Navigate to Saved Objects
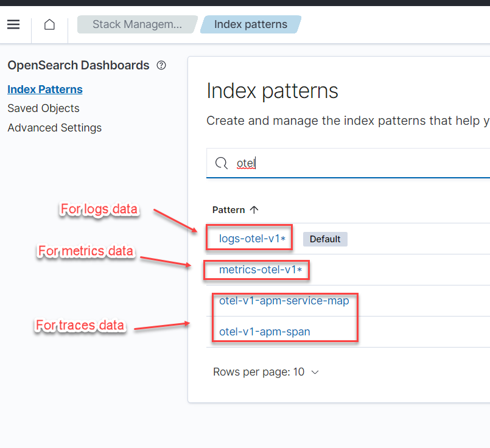 click(43, 108)
